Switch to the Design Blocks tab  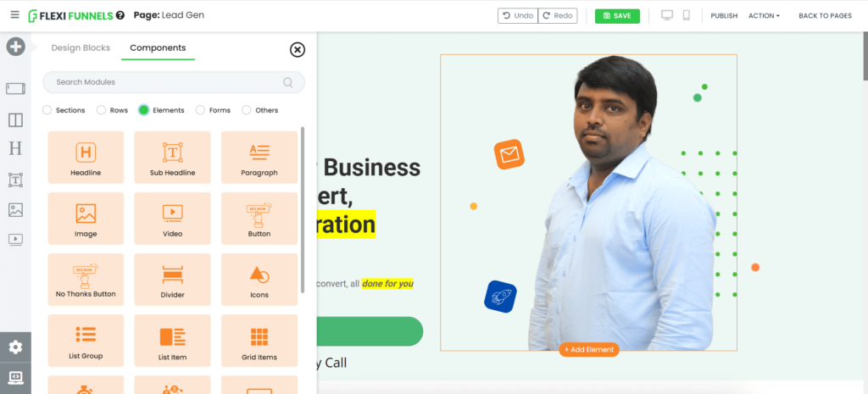(81, 48)
